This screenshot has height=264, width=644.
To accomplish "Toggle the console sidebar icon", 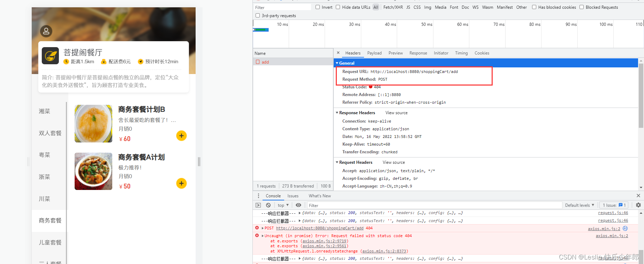I will [258, 205].
